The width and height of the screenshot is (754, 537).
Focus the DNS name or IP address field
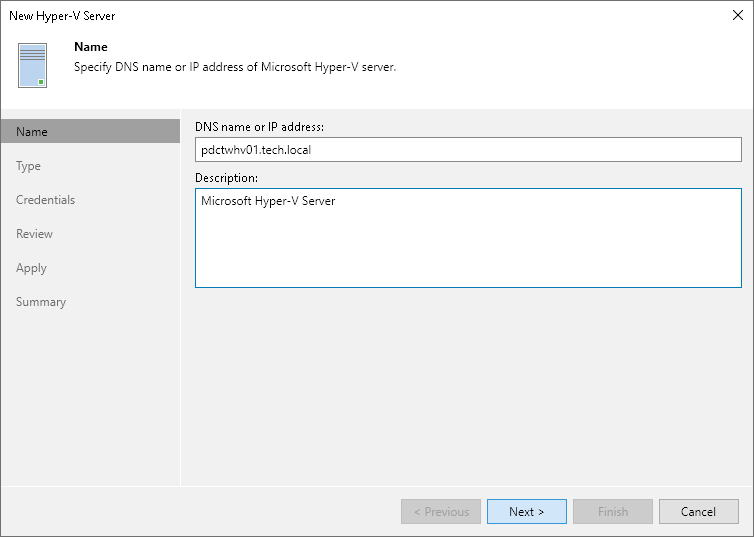pyautogui.click(x=468, y=150)
